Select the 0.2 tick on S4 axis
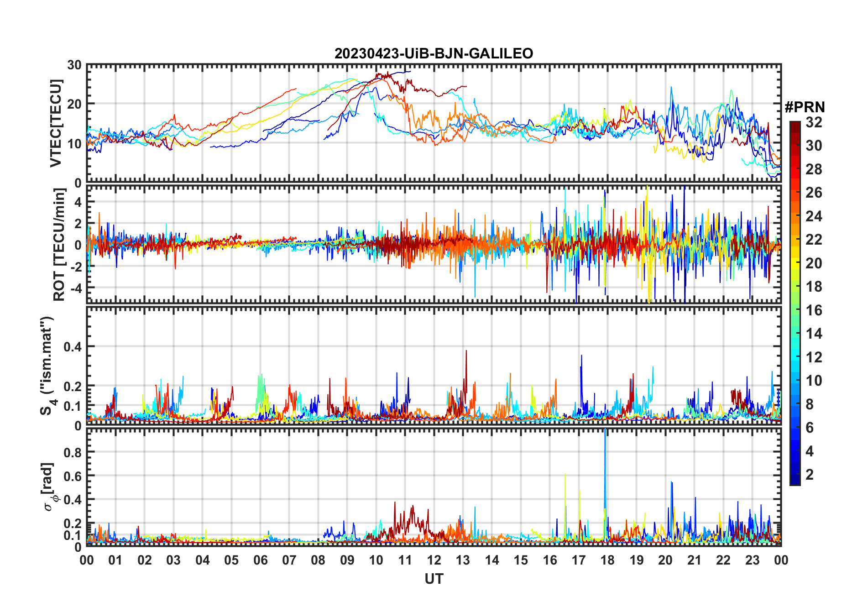This screenshot has width=868, height=607. click(73, 386)
